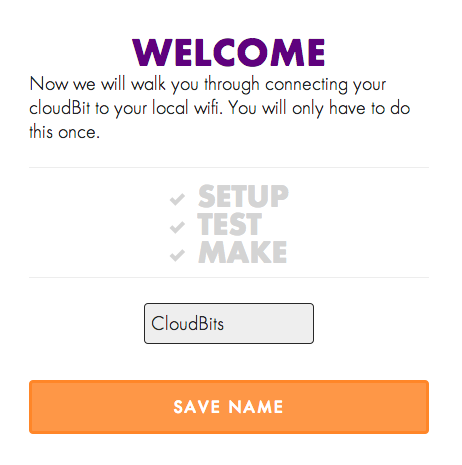Click the orange SAVE NAME button
The image size is (462, 465).
229,407
